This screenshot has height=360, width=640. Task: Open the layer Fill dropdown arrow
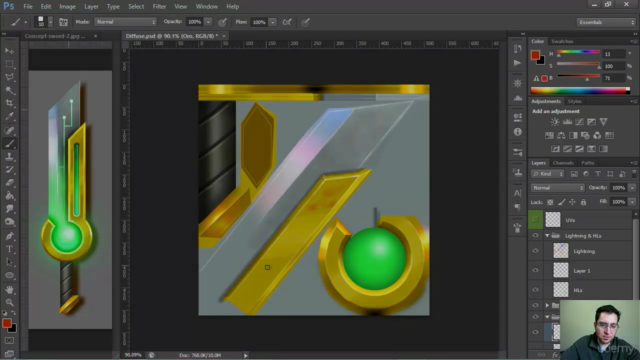tap(632, 202)
